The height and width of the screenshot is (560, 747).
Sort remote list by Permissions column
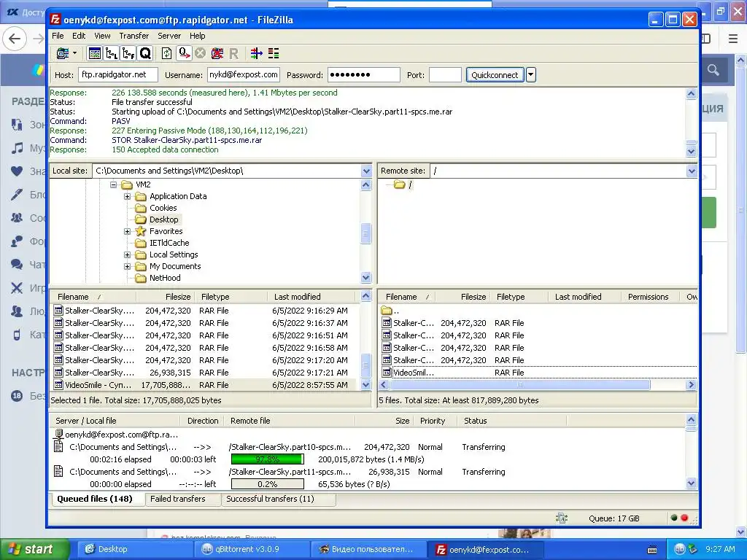(x=648, y=297)
